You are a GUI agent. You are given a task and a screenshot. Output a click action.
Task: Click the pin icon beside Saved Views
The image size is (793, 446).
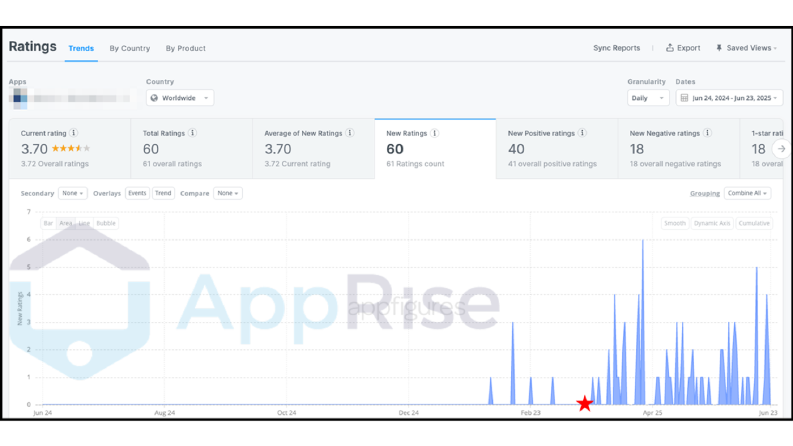(719, 48)
